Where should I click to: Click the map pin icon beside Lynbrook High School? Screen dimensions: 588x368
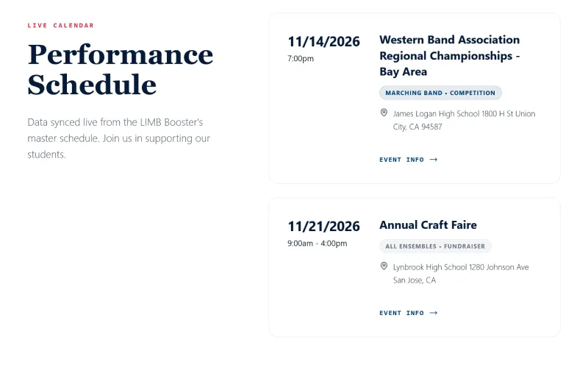[384, 266]
